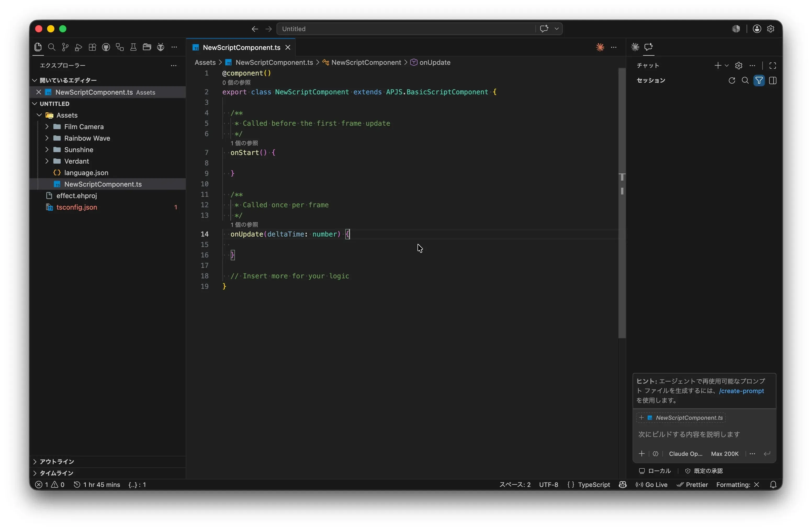Collapse the UNTITLED workspace section

108,103
